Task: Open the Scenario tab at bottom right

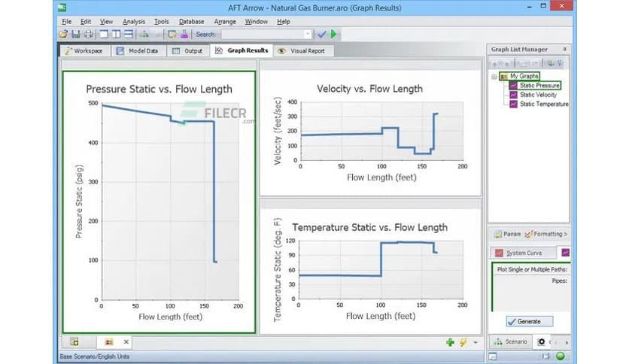Action: point(511,342)
